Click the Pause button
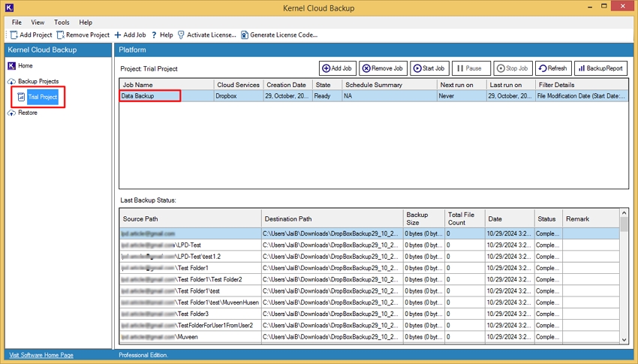This screenshot has width=638, height=364. point(471,68)
